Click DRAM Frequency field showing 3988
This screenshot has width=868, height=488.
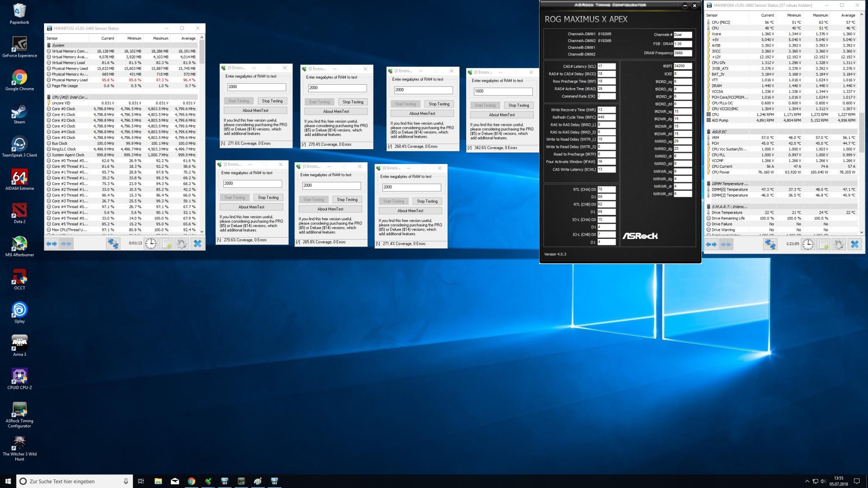pyautogui.click(x=683, y=53)
